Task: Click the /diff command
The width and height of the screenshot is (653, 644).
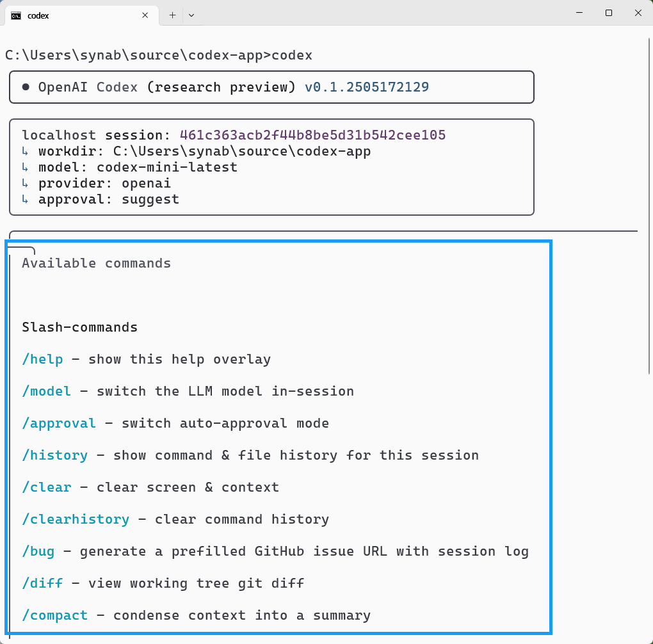Action: pos(42,583)
